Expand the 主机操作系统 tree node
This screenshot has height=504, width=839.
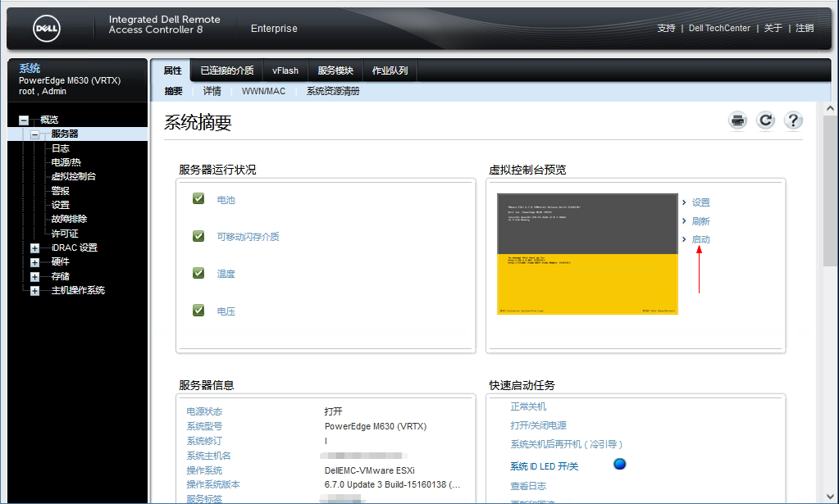click(x=34, y=291)
